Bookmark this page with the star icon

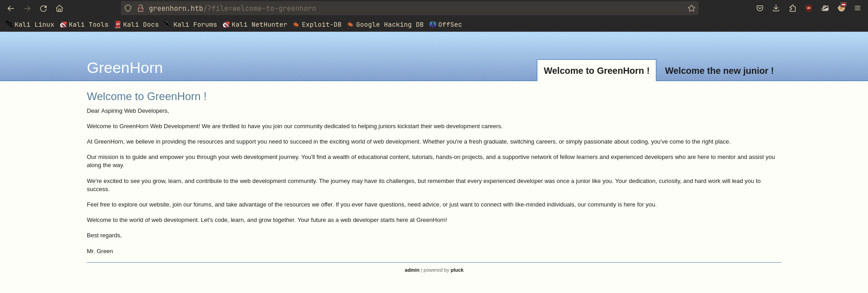[691, 8]
